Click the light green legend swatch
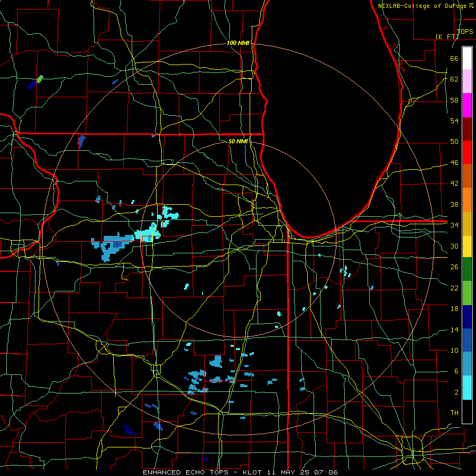This screenshot has height=476, width=476. (467, 293)
